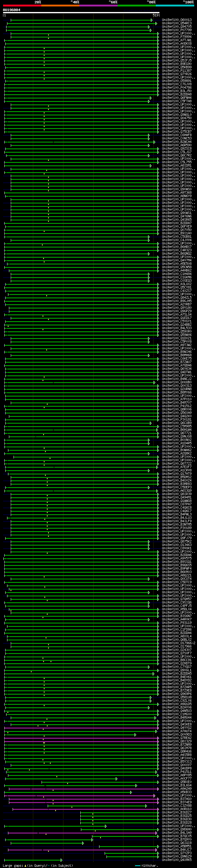
Task: Select hit UniRef100_Q5IFJ5
Action: (177, 61)
